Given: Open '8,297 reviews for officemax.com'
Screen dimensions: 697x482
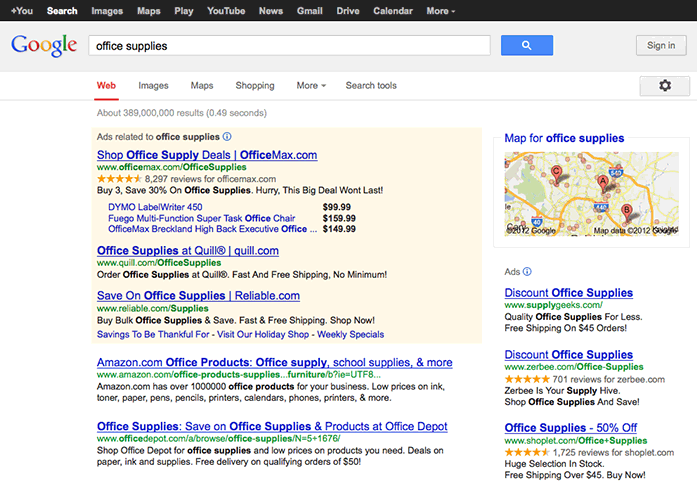Looking at the screenshot, I should coord(210,179).
